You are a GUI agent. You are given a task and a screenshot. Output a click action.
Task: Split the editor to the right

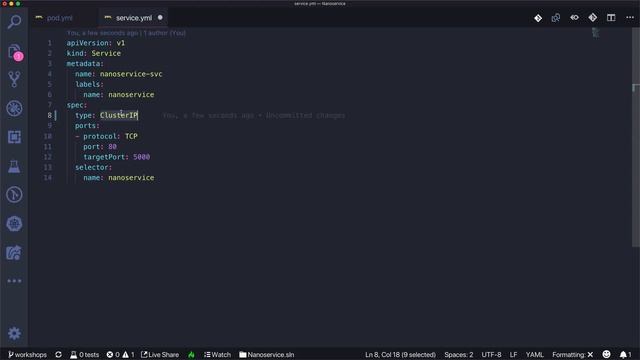click(611, 18)
